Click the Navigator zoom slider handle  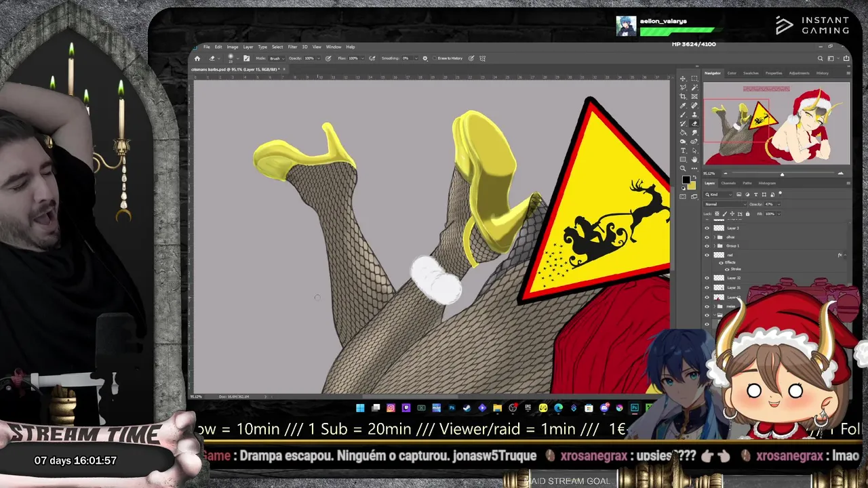coord(782,174)
